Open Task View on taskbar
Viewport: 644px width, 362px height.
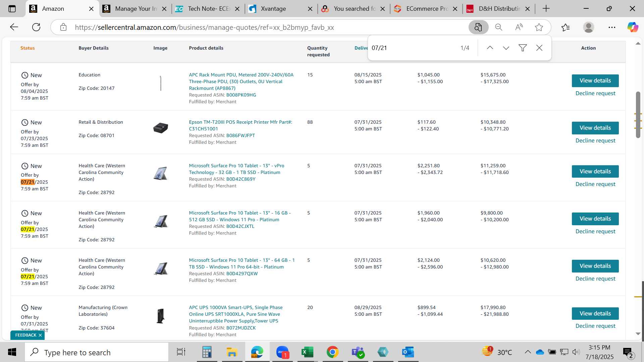pos(181,352)
